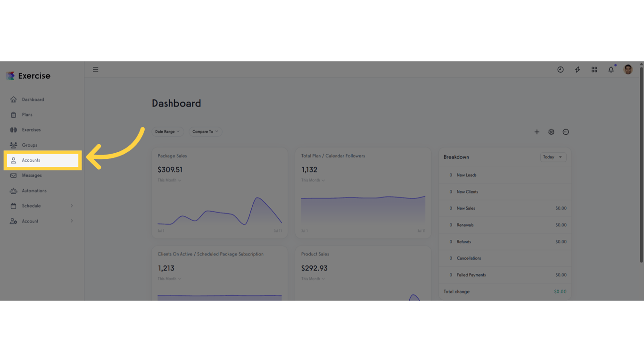Open the Date Range dropdown
The image size is (644, 362).
coord(167,132)
